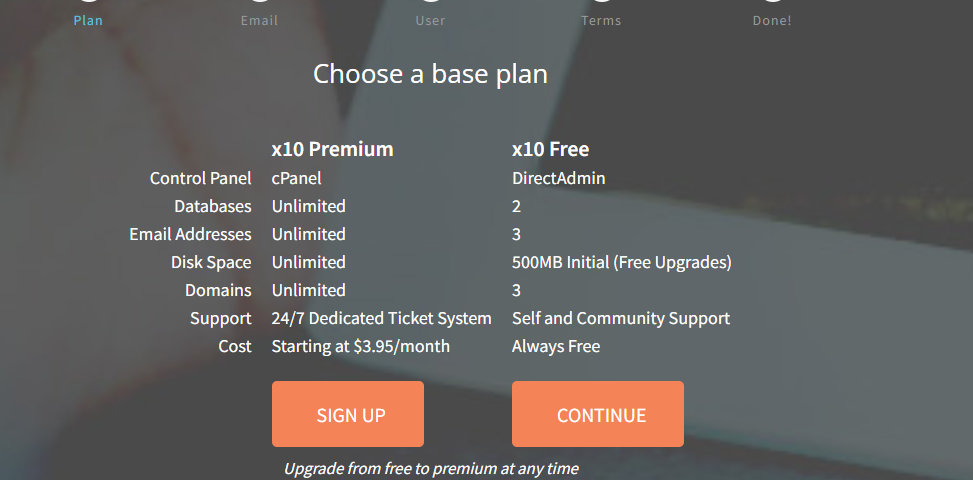Image resolution: width=973 pixels, height=480 pixels.
Task: Click the Choose a base plan heading
Action: [x=430, y=74]
